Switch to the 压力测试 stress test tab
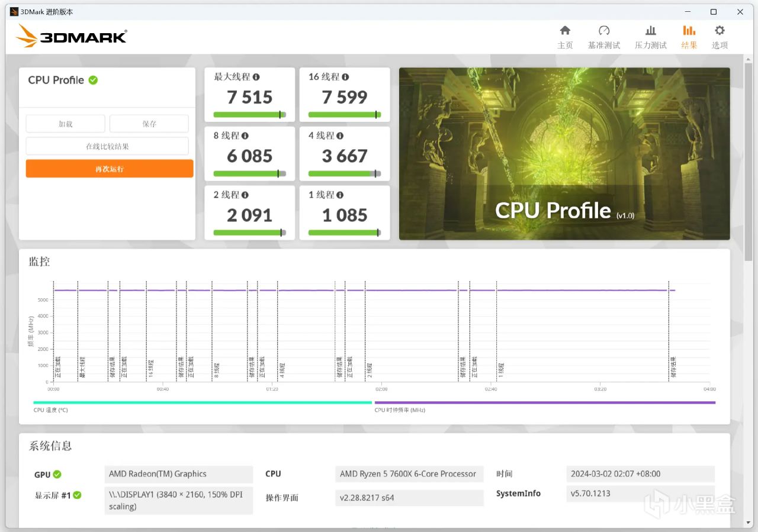This screenshot has height=532, width=758. 651,37
